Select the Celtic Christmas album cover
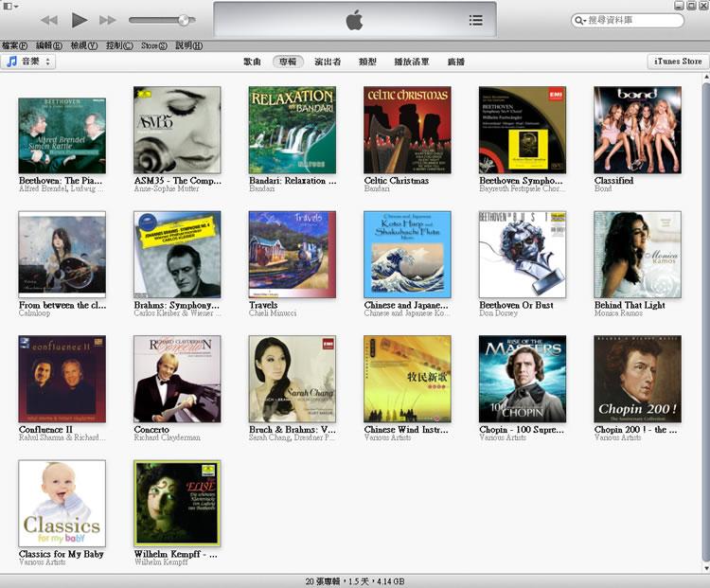Viewport: 710px width, 588px height. 407,130
